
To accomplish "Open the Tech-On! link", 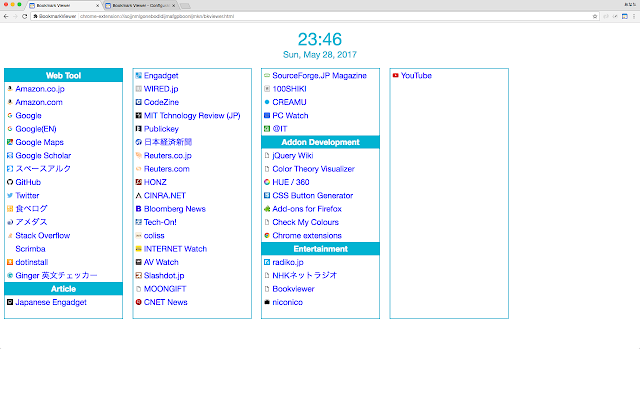I will tap(160, 222).
